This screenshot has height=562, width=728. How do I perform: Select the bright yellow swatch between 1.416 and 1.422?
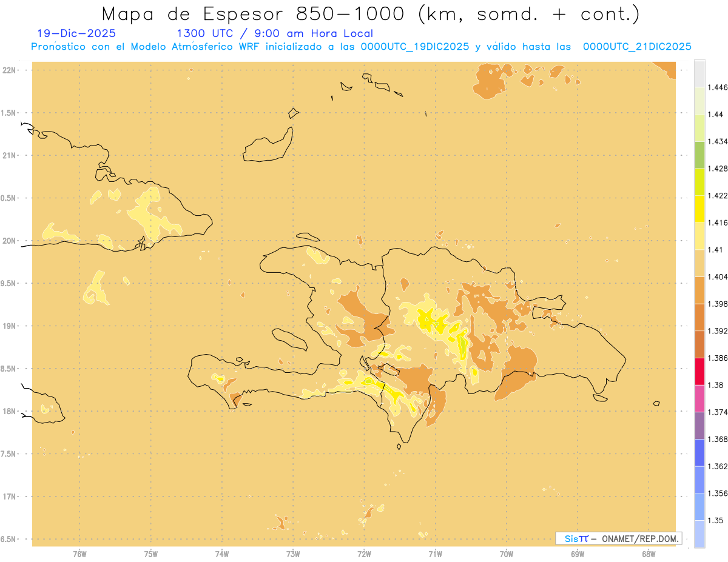[x=699, y=209]
